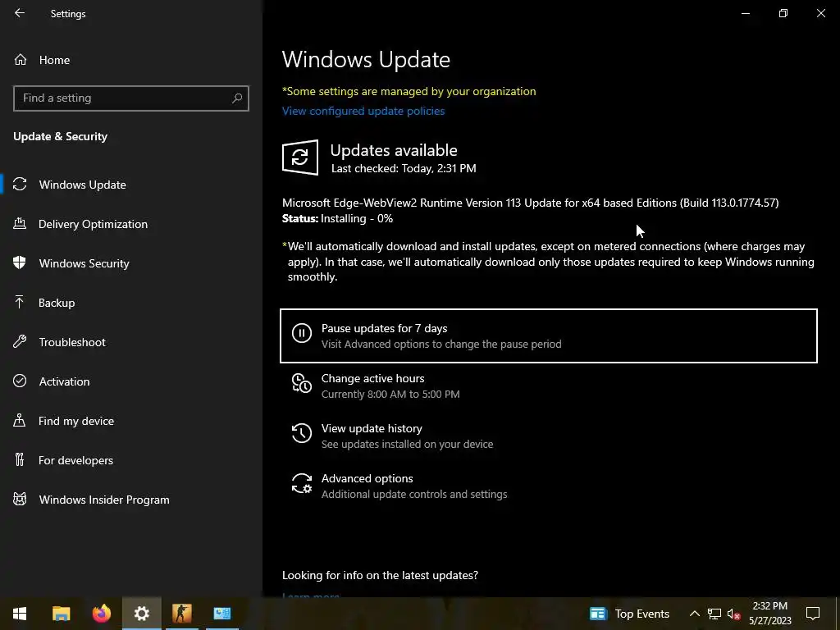The width and height of the screenshot is (840, 630).
Task: Focus the Find a setting search box
Action: (130, 98)
